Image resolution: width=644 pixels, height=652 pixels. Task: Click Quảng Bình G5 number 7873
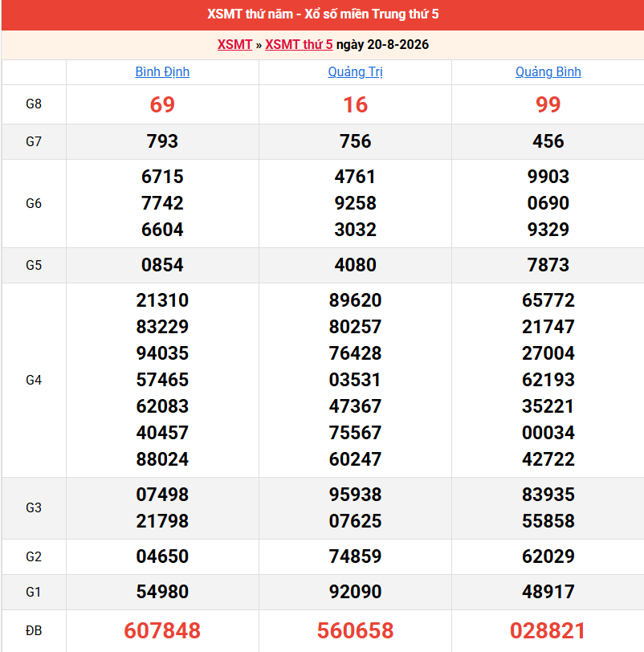pyautogui.click(x=548, y=265)
